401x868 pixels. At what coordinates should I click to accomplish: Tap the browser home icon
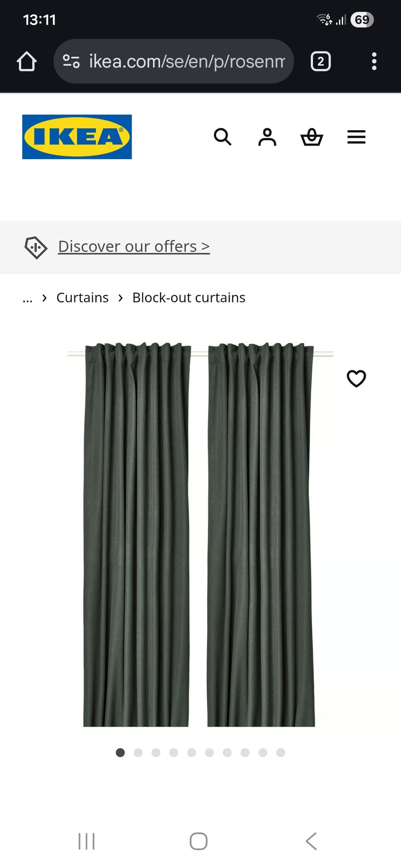27,61
